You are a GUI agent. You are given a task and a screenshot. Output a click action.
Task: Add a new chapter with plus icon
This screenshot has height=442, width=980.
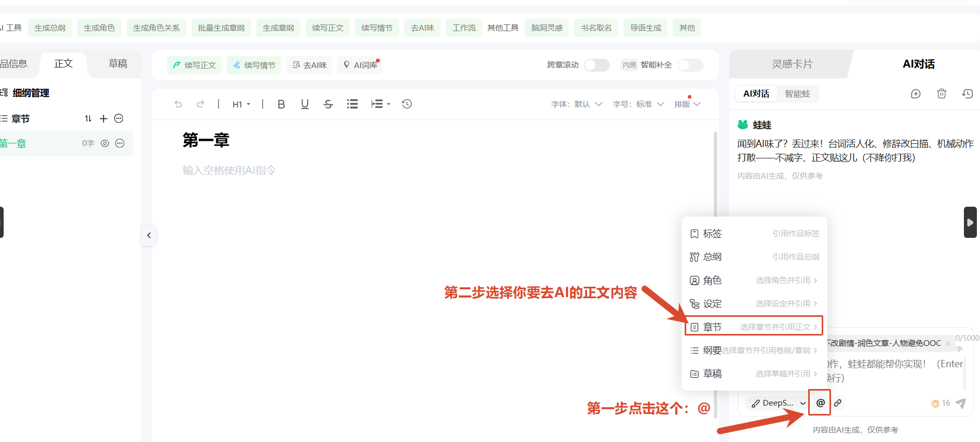pyautogui.click(x=104, y=118)
